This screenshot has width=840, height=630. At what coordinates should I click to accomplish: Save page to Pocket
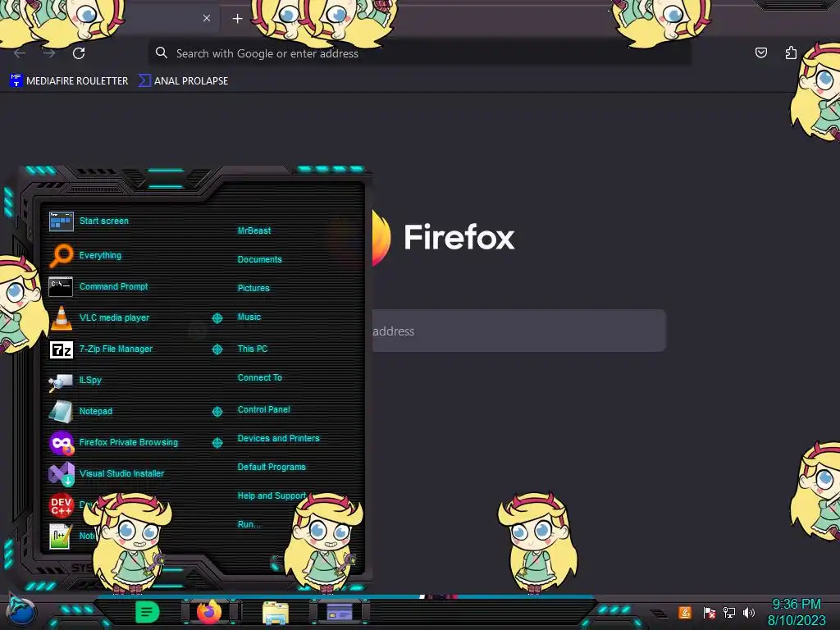tap(761, 52)
